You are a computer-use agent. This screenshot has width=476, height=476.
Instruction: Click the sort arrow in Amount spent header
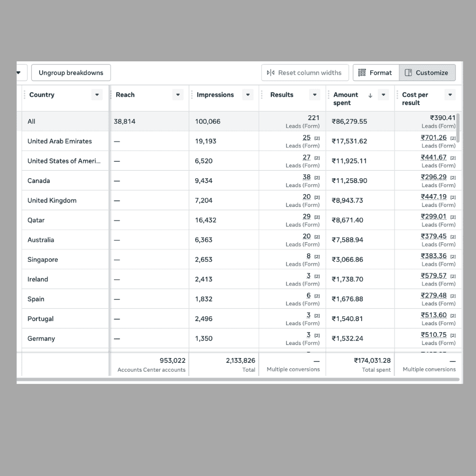[370, 95]
